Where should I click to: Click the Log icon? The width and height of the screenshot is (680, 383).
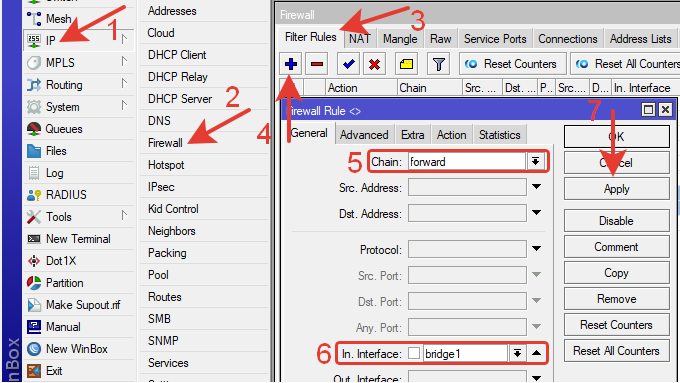click(x=34, y=173)
